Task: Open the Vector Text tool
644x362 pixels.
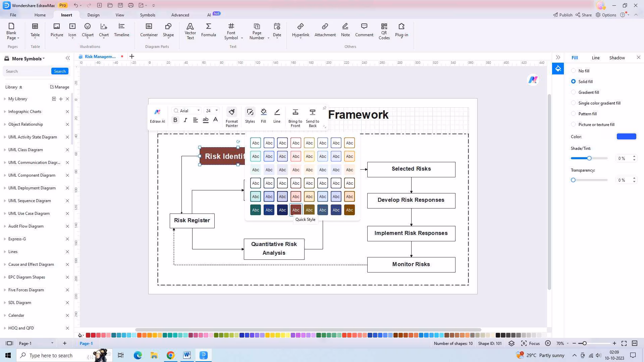Action: tap(190, 31)
